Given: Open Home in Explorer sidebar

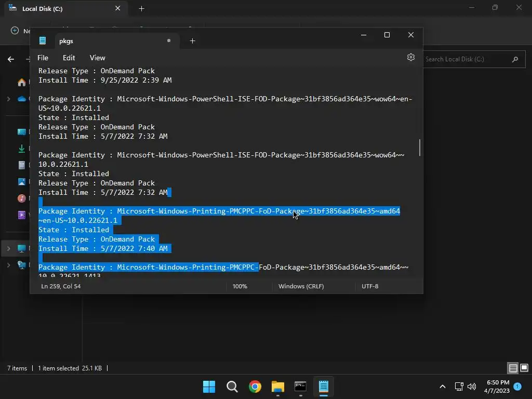Looking at the screenshot, I should pos(22,83).
